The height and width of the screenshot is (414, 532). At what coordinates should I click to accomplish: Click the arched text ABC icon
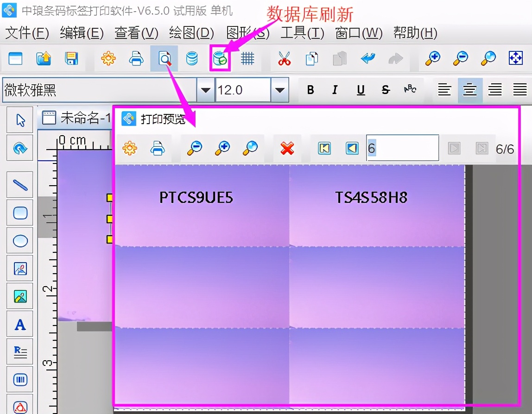coord(410,89)
